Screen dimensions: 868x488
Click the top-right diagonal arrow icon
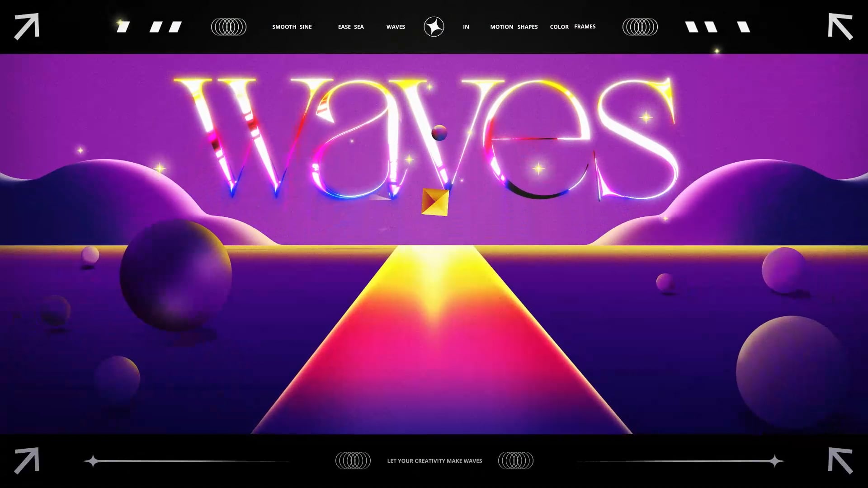pyautogui.click(x=840, y=26)
